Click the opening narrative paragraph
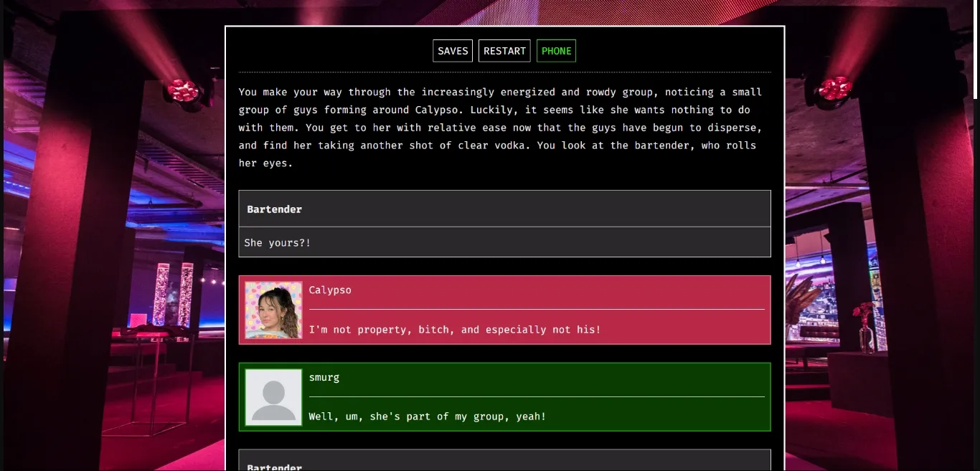980x471 pixels. (500, 128)
